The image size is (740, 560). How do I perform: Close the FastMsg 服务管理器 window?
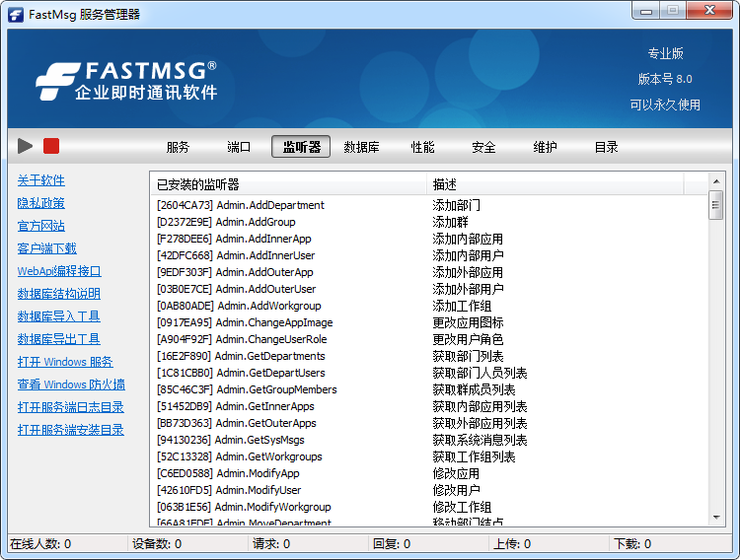[x=708, y=11]
